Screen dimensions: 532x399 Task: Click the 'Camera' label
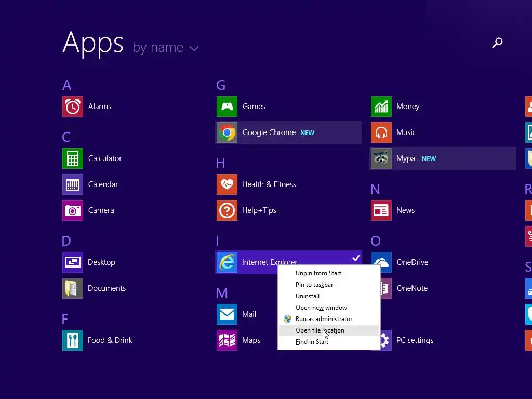click(x=101, y=210)
